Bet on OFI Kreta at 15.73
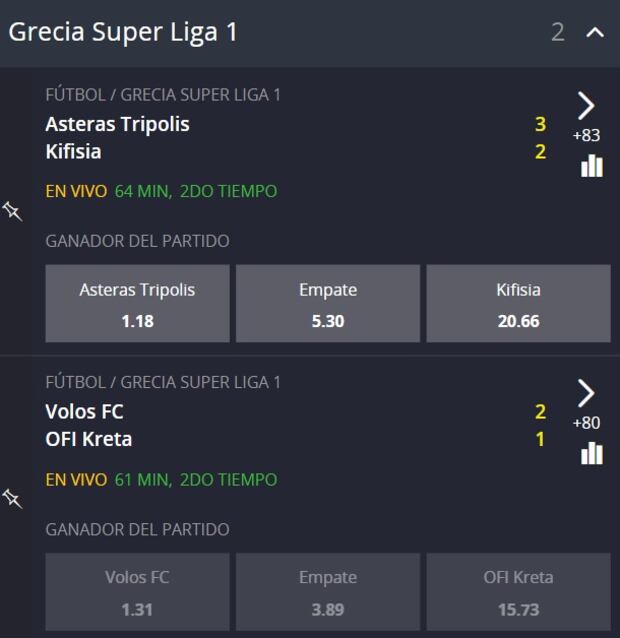620x638 pixels. point(518,592)
